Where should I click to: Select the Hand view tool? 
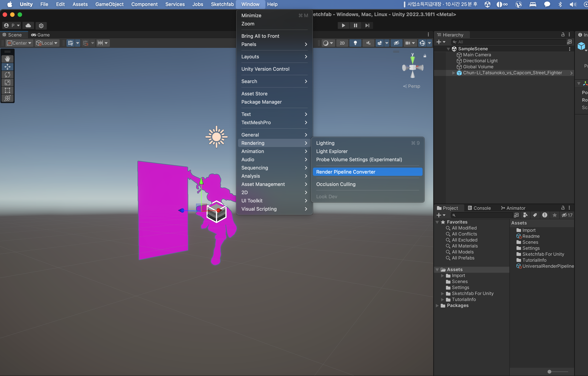(x=7, y=59)
